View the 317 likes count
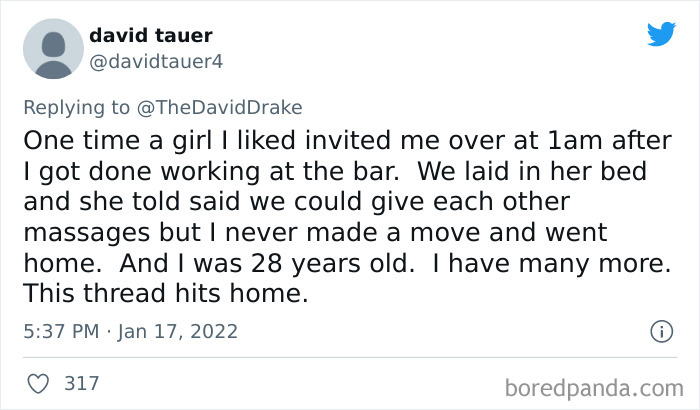The image size is (700, 410). 81,382
